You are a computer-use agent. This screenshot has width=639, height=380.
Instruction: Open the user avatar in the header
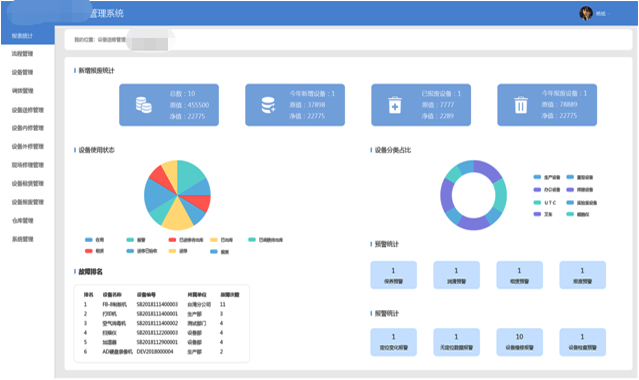586,13
